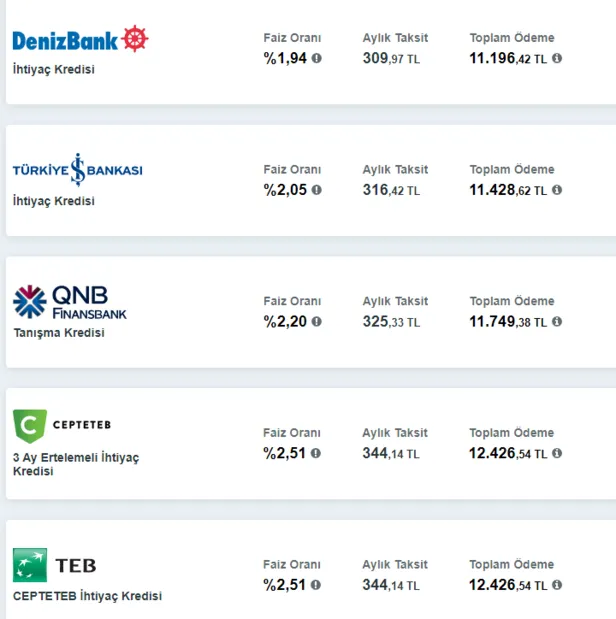This screenshot has height=619, width=616.
Task: Open QNB Tanışma Kredisi offer
Action: pos(58,333)
